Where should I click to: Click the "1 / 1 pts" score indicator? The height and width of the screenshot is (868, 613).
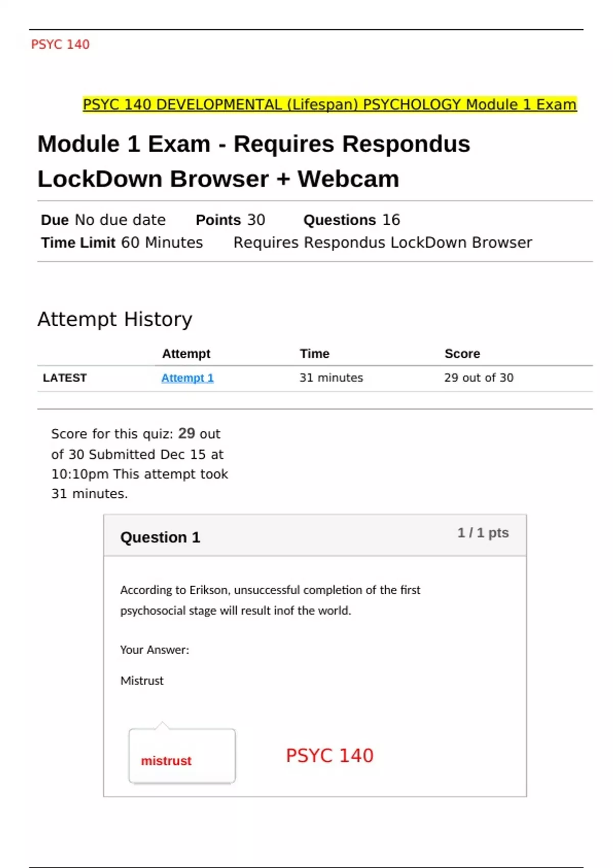(483, 533)
